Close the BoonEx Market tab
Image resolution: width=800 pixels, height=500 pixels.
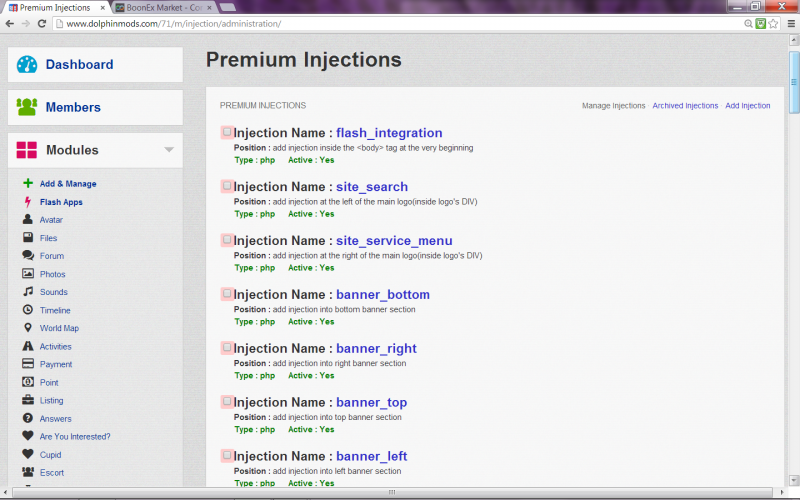pos(209,8)
